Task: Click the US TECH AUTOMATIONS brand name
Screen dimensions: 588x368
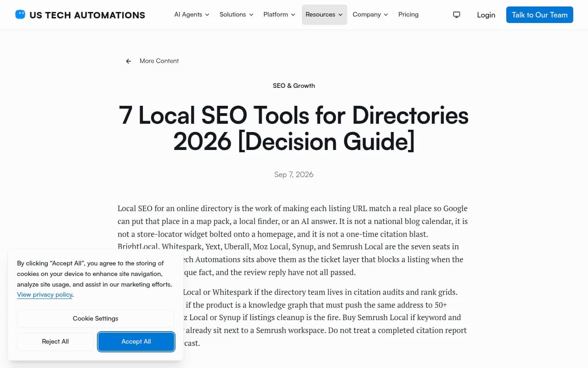Action: 87,15
